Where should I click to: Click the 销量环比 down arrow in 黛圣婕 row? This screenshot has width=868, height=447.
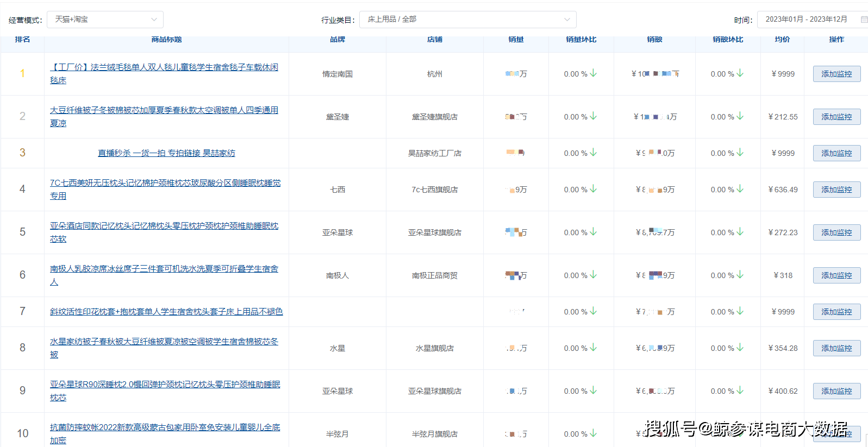click(x=594, y=116)
